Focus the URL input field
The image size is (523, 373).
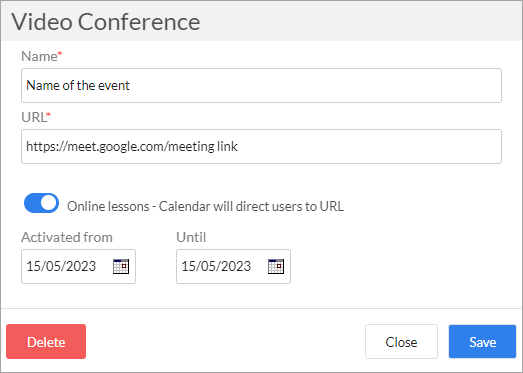(261, 146)
